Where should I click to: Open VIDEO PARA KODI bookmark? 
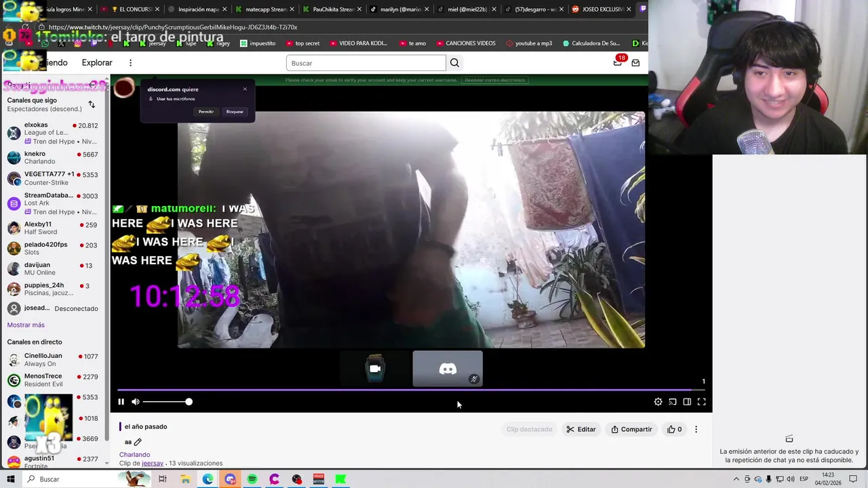click(358, 43)
